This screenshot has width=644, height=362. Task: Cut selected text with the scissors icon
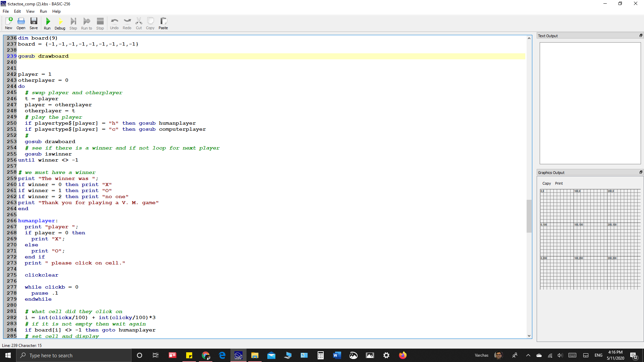(139, 23)
